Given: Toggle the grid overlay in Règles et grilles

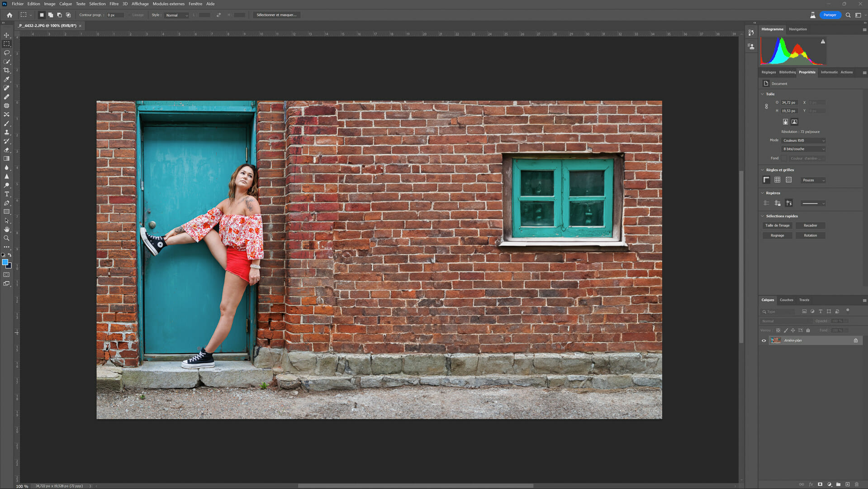Looking at the screenshot, I should 777,179.
